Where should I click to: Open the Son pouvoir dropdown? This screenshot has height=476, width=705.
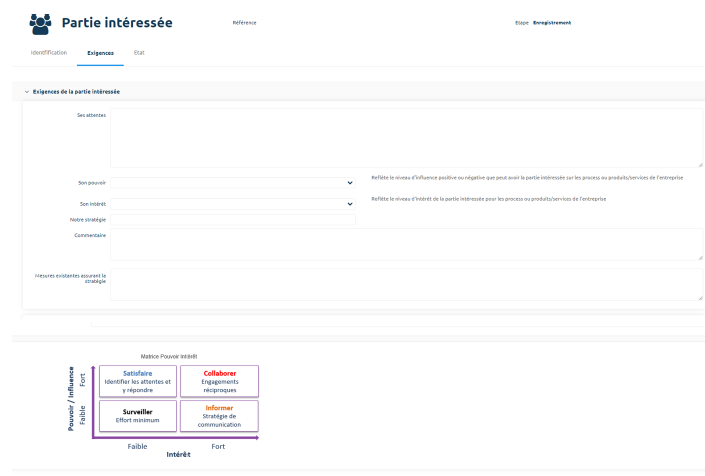click(x=232, y=183)
